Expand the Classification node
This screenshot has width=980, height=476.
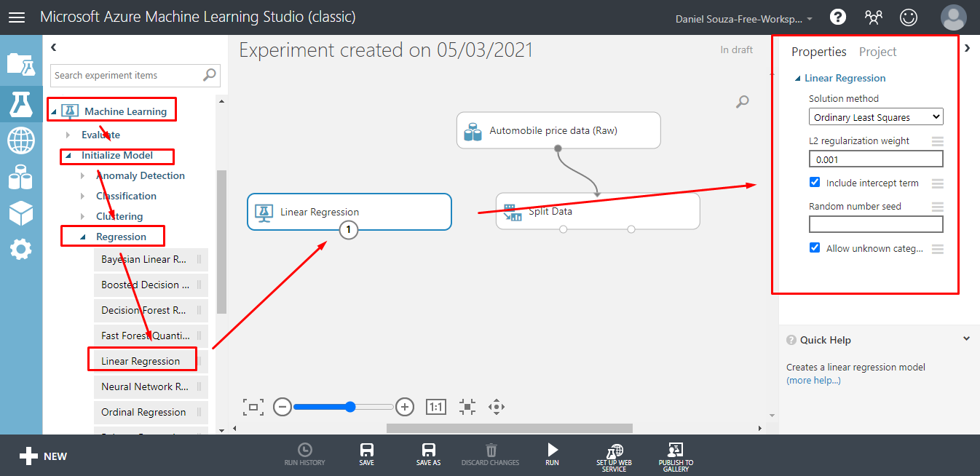click(x=82, y=196)
